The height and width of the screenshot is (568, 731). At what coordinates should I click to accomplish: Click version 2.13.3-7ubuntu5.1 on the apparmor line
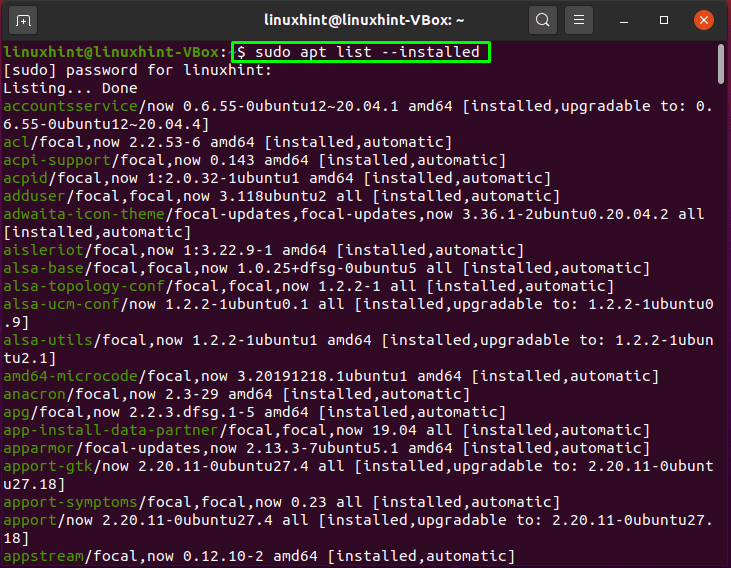[x=322, y=448]
